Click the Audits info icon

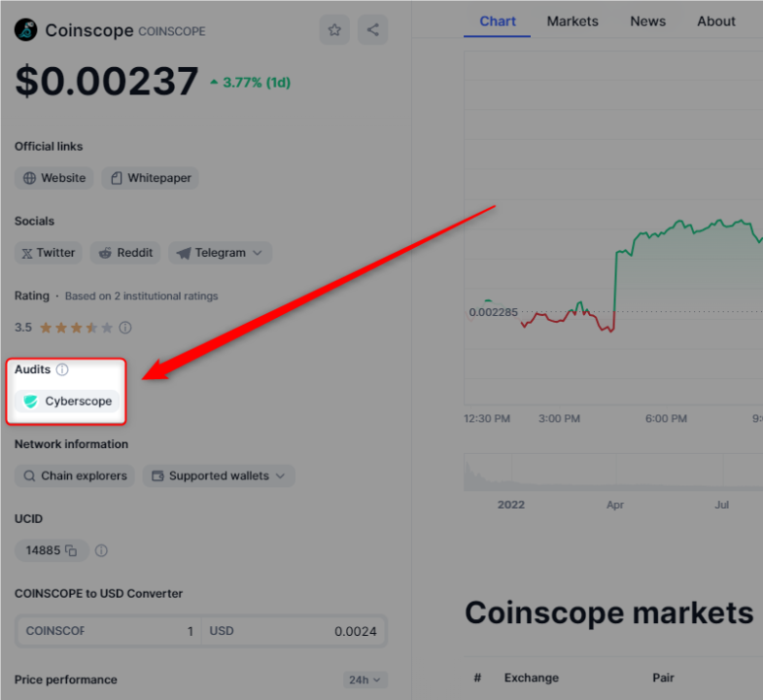coord(62,369)
